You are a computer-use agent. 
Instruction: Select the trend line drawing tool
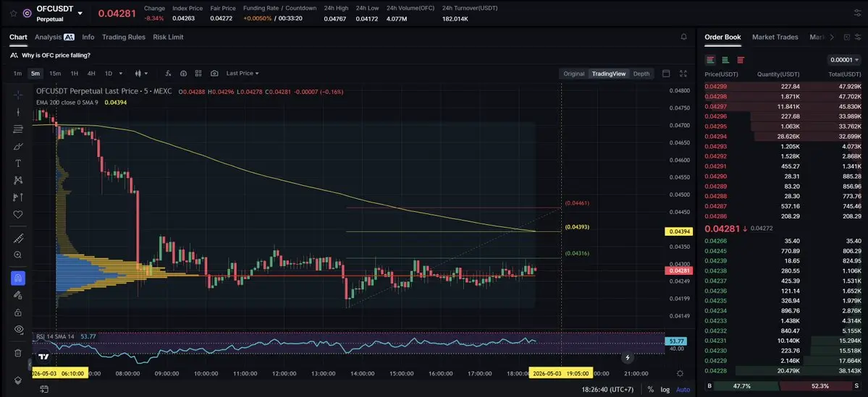coord(17,111)
